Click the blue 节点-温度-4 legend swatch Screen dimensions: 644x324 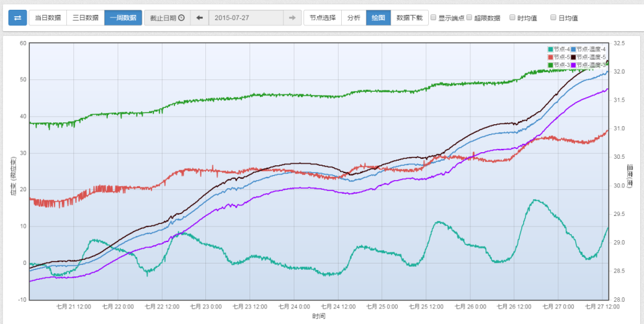tap(573, 49)
